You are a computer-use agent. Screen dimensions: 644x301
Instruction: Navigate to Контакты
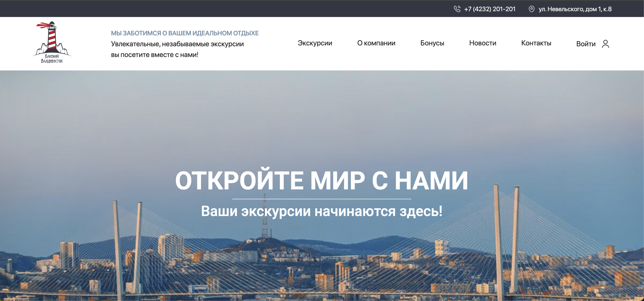pyautogui.click(x=536, y=43)
